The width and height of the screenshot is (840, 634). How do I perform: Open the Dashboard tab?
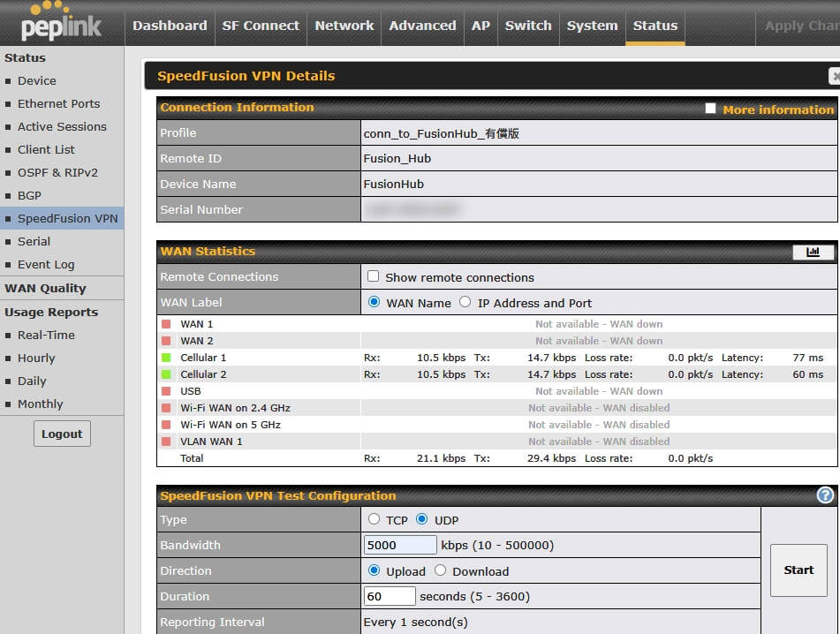click(170, 26)
